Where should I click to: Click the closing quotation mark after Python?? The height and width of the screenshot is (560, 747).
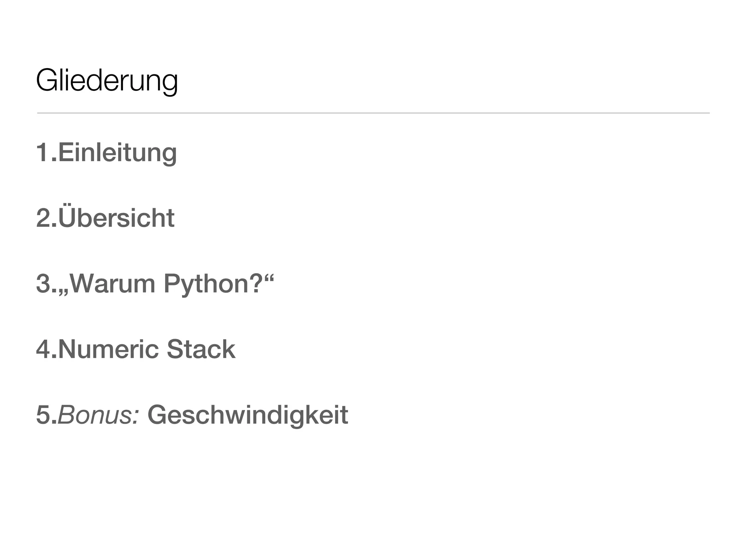pos(268,277)
